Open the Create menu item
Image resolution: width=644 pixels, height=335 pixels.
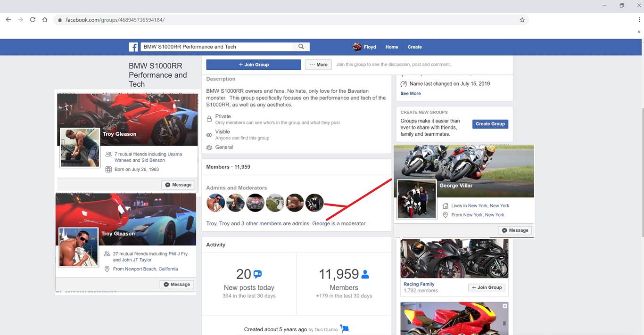coord(414,47)
